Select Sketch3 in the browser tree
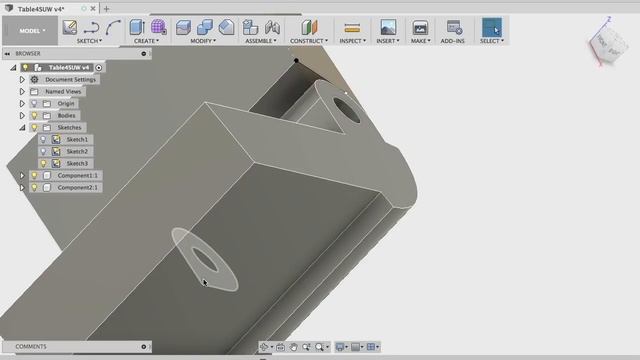 coord(77,164)
